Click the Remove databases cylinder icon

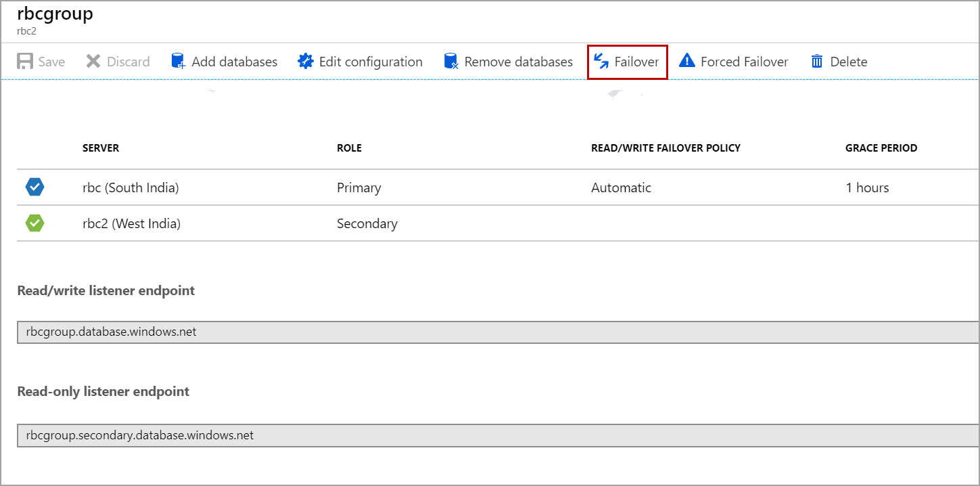451,62
